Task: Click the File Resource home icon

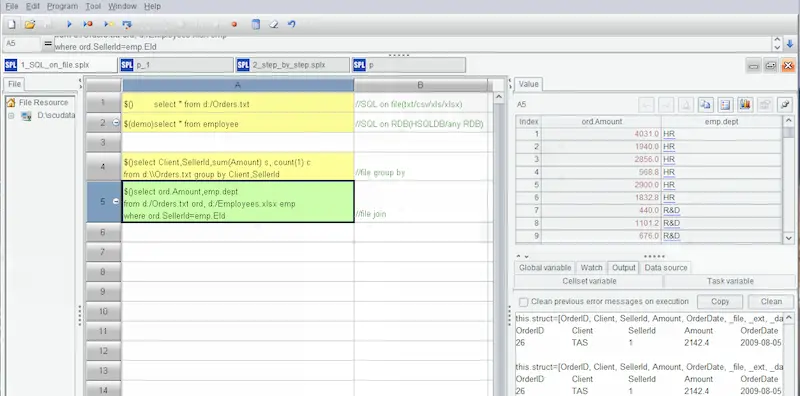Action: pyautogui.click(x=11, y=103)
